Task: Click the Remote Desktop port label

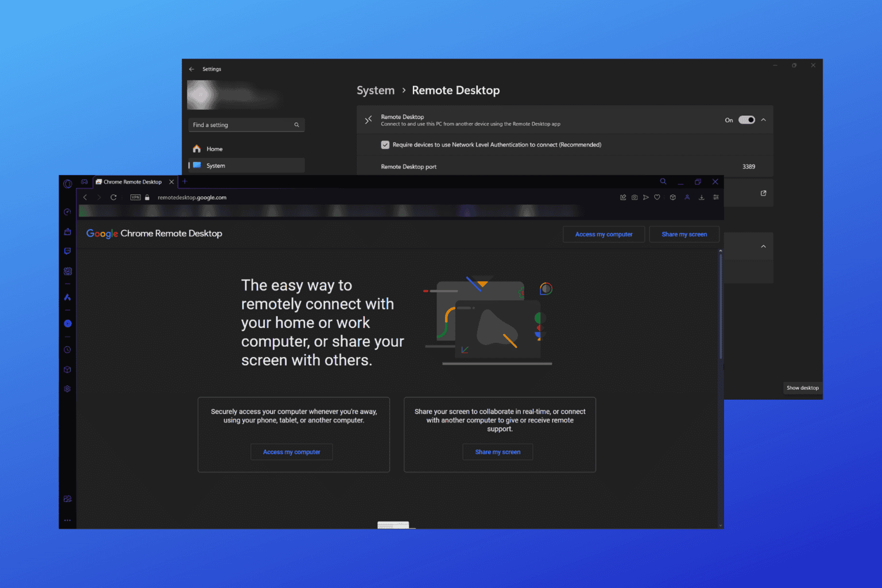Action: click(409, 167)
